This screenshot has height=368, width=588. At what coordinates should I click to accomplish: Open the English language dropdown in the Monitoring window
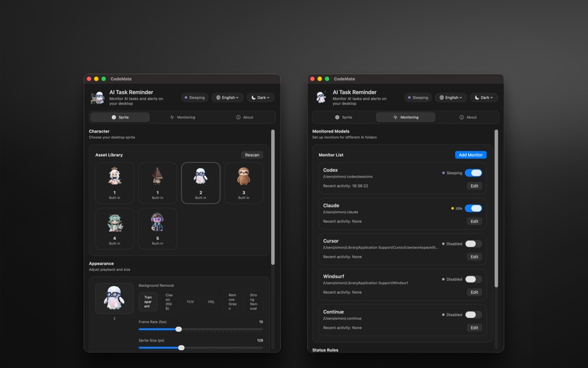click(451, 98)
